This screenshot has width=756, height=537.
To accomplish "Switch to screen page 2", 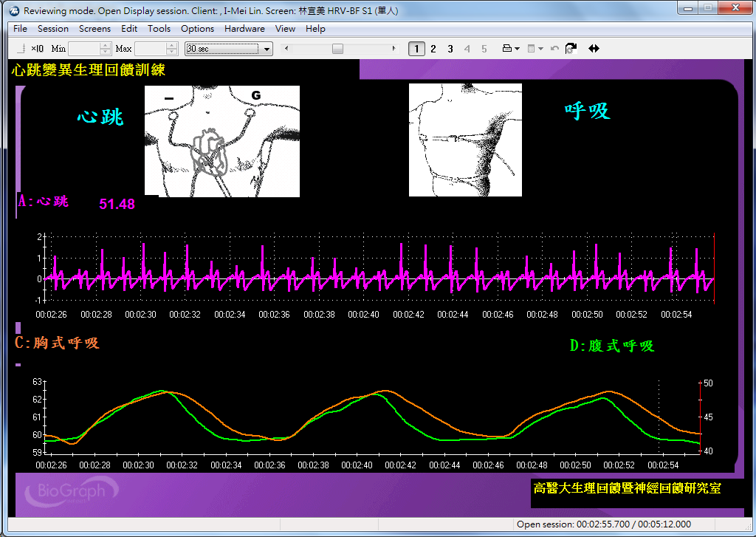I will click(x=433, y=49).
